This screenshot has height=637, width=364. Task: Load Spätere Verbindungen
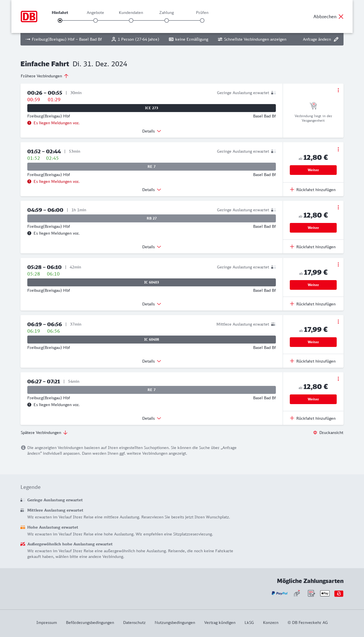click(x=44, y=433)
